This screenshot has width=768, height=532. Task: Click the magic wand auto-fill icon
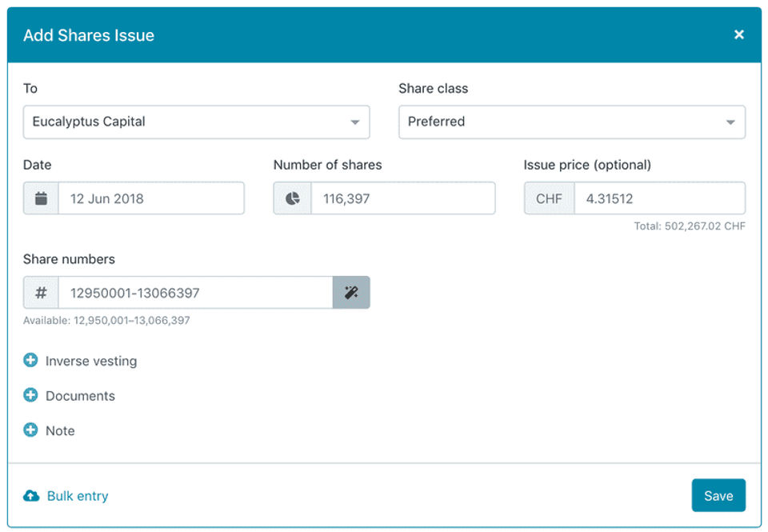351,293
